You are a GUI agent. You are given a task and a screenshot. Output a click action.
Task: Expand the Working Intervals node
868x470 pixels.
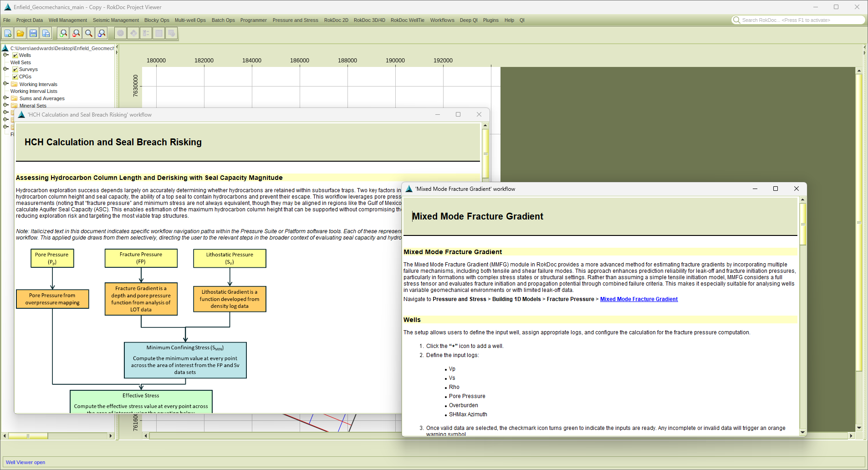(x=6, y=84)
